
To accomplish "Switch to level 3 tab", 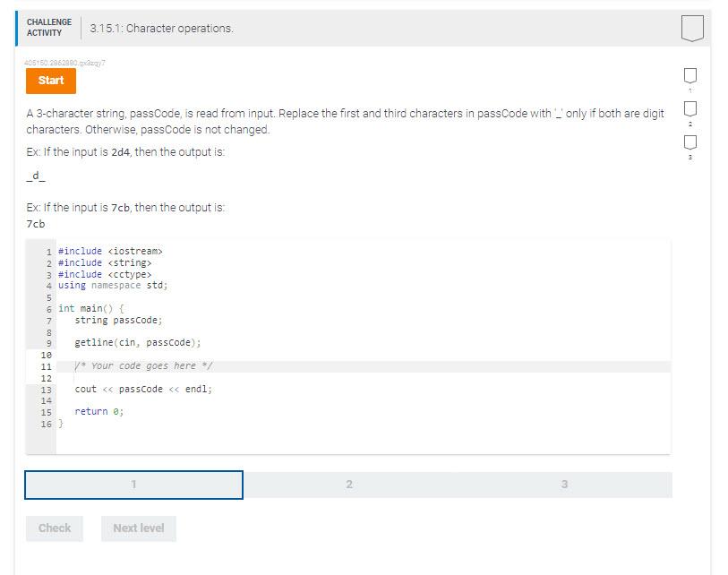I will pos(563,485).
